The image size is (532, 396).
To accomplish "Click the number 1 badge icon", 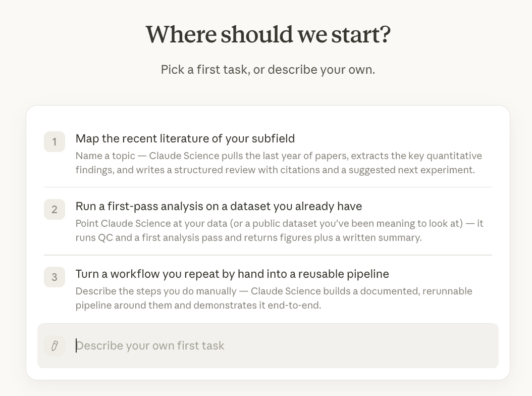I will point(55,141).
